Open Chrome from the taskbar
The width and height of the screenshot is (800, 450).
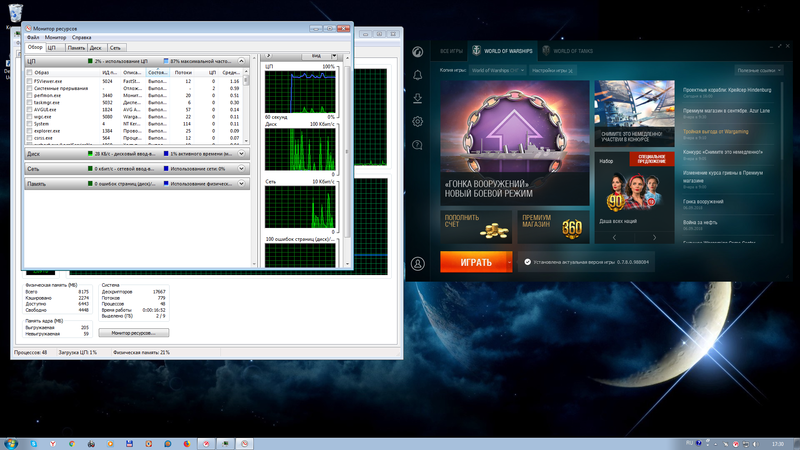pos(72,444)
